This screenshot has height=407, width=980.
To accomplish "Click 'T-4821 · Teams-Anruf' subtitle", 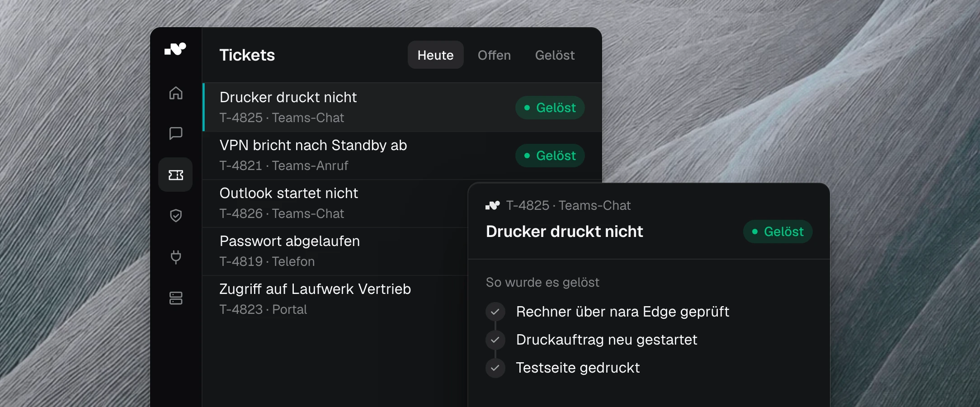I will click(284, 166).
